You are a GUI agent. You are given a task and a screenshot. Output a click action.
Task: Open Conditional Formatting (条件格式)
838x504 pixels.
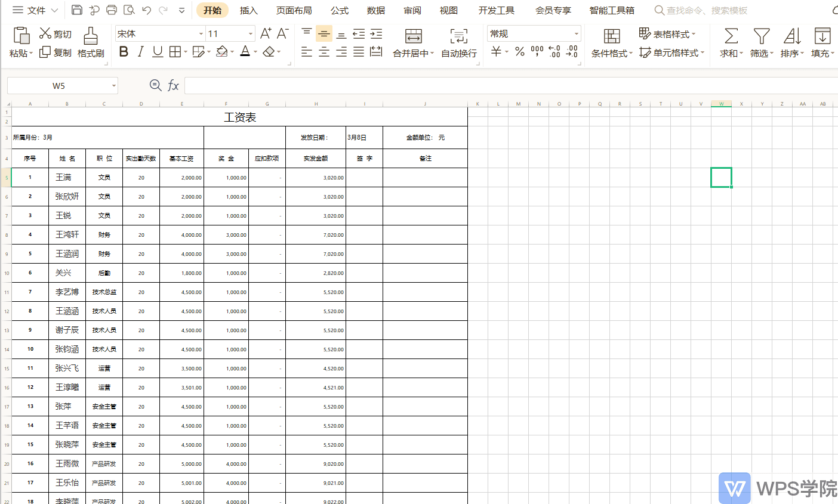[612, 42]
